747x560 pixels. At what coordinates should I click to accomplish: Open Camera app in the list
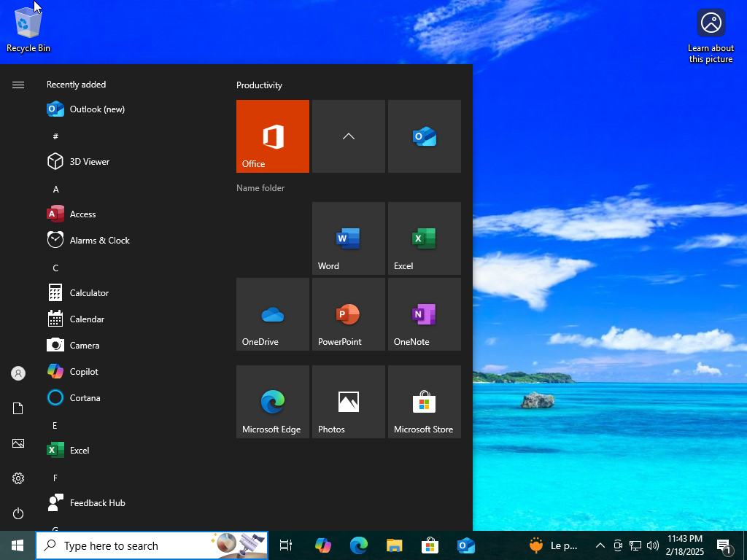tap(128, 345)
